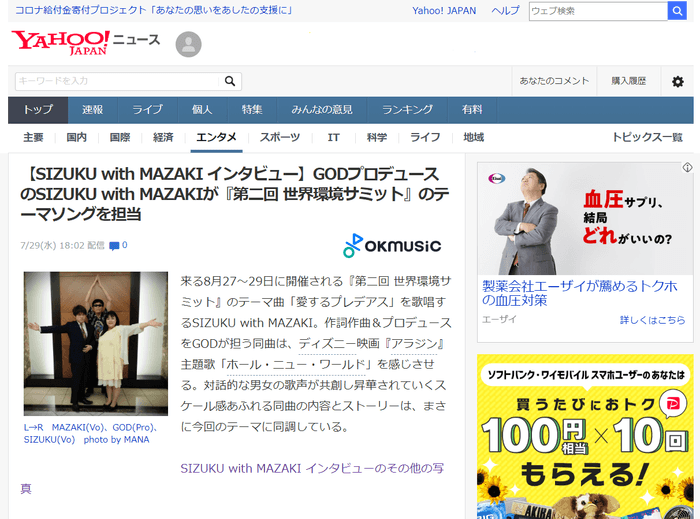Open 詳しくはこちら link in Eisai ad
The image size is (700, 519).
tap(652, 320)
